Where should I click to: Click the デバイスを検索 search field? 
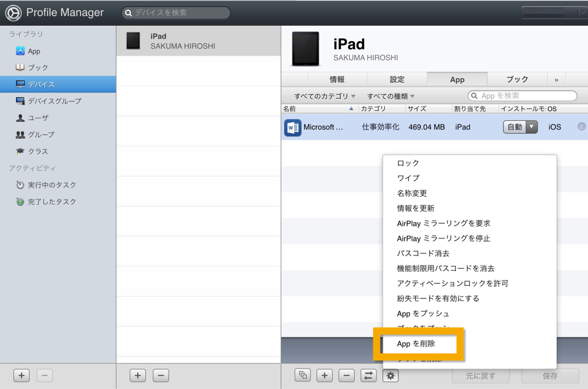tap(176, 13)
